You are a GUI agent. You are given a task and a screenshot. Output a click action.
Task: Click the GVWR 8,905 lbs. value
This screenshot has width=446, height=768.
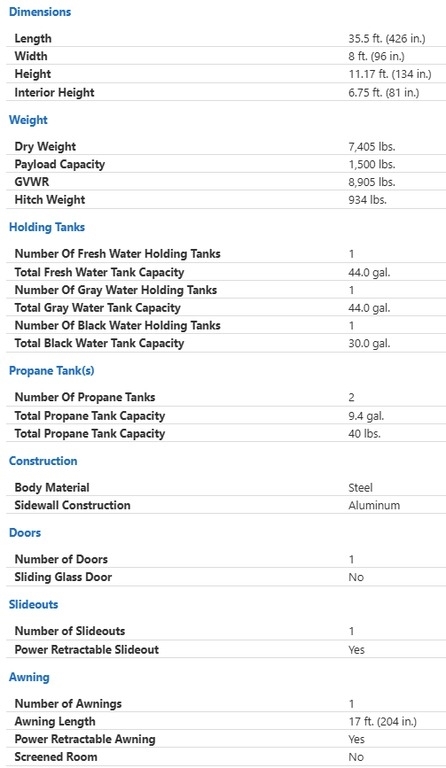[371, 182]
